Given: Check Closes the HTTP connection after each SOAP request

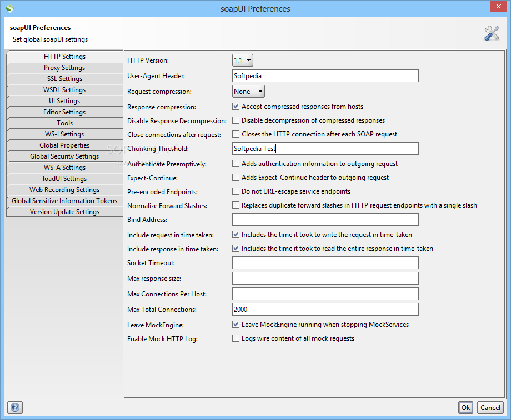Looking at the screenshot, I should point(236,134).
